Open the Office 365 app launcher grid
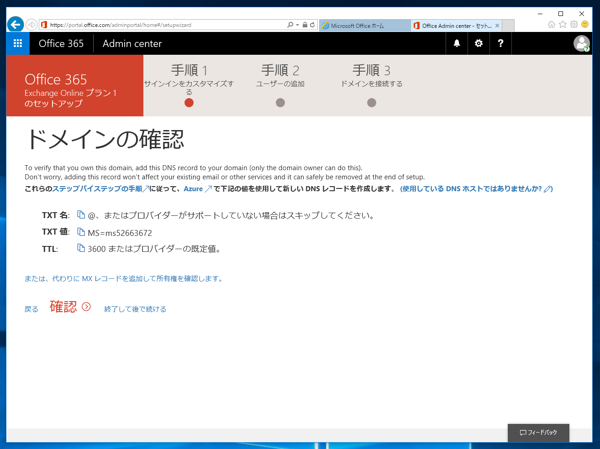600x449 pixels. click(x=18, y=43)
